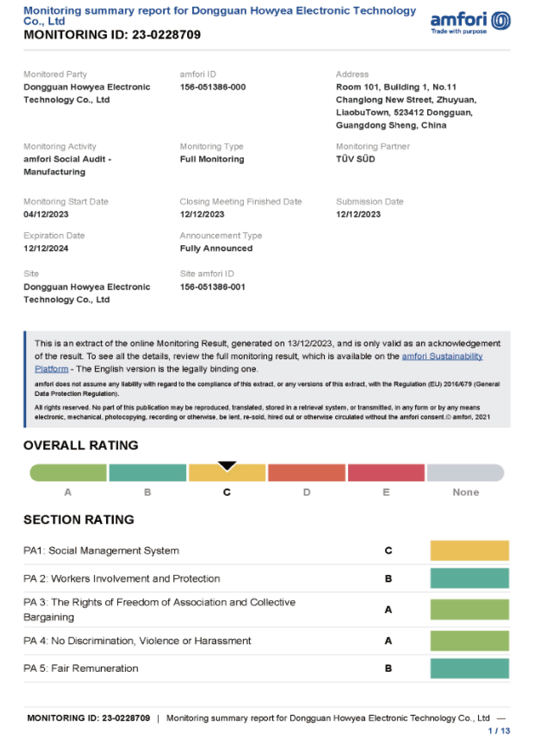Screen dimensions: 535x756
Task: Click the yellow swatch for PA1 Social Management
Action: (470, 551)
